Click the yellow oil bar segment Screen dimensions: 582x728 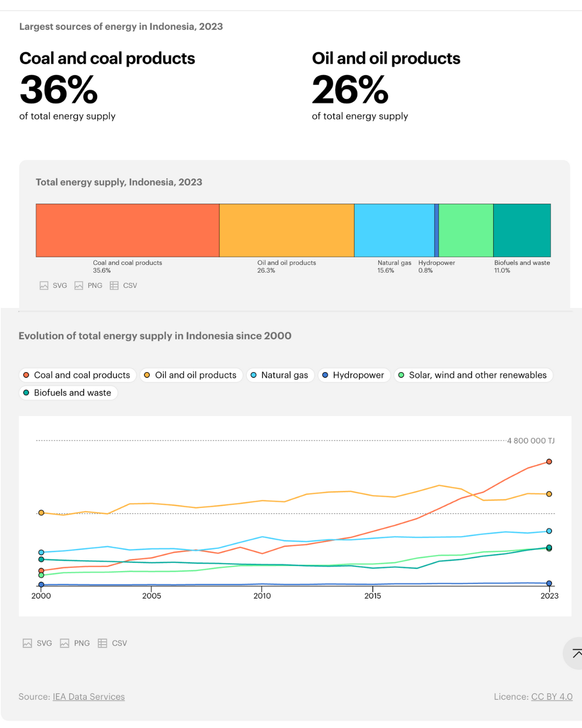coord(287,230)
